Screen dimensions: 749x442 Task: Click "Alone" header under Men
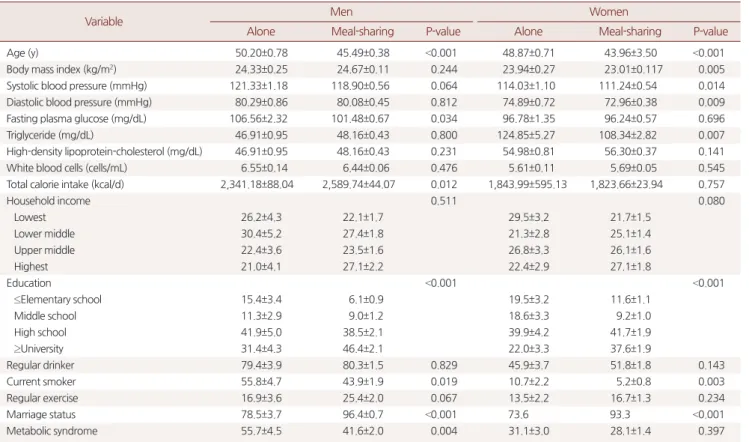click(x=261, y=32)
